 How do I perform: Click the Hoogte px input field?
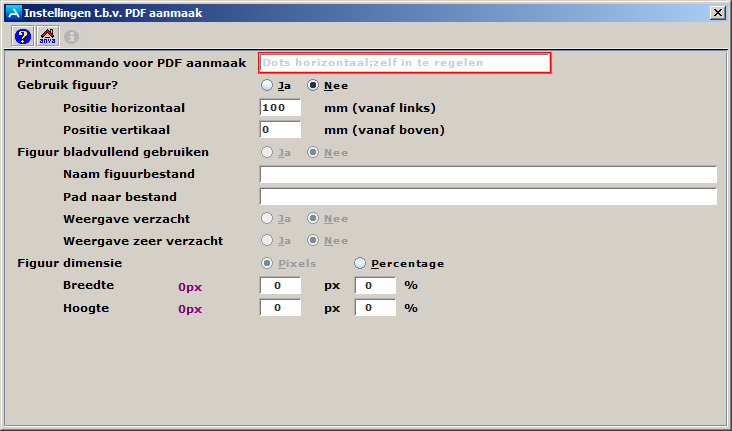coord(280,308)
